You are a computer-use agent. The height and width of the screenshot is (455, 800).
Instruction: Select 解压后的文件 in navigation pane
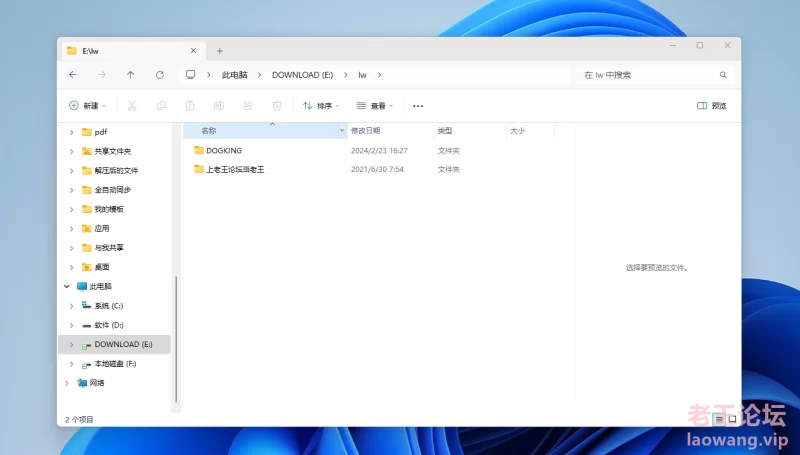point(116,171)
